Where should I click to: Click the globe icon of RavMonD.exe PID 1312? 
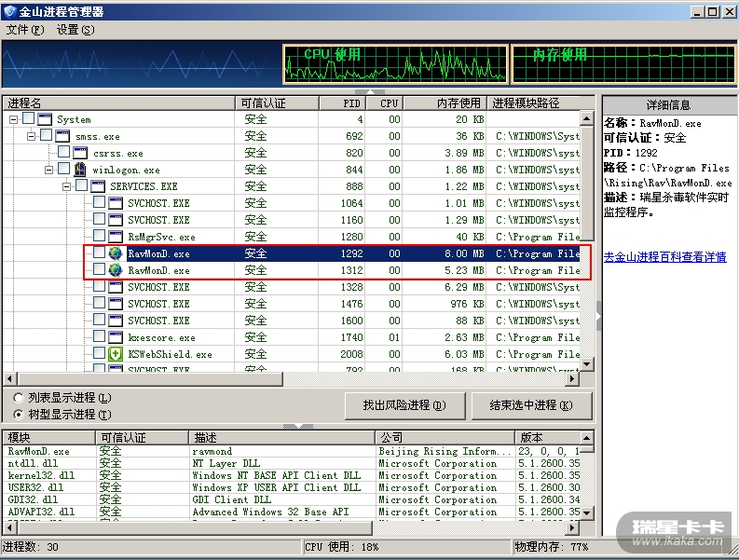[116, 270]
